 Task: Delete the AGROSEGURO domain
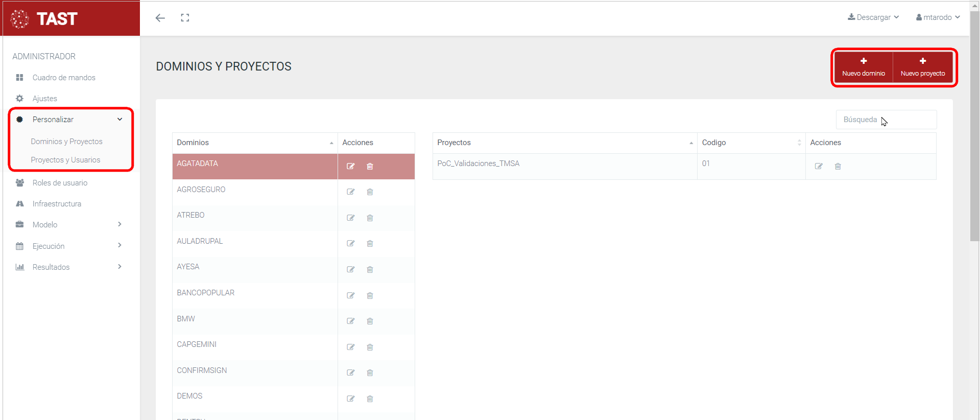(370, 192)
